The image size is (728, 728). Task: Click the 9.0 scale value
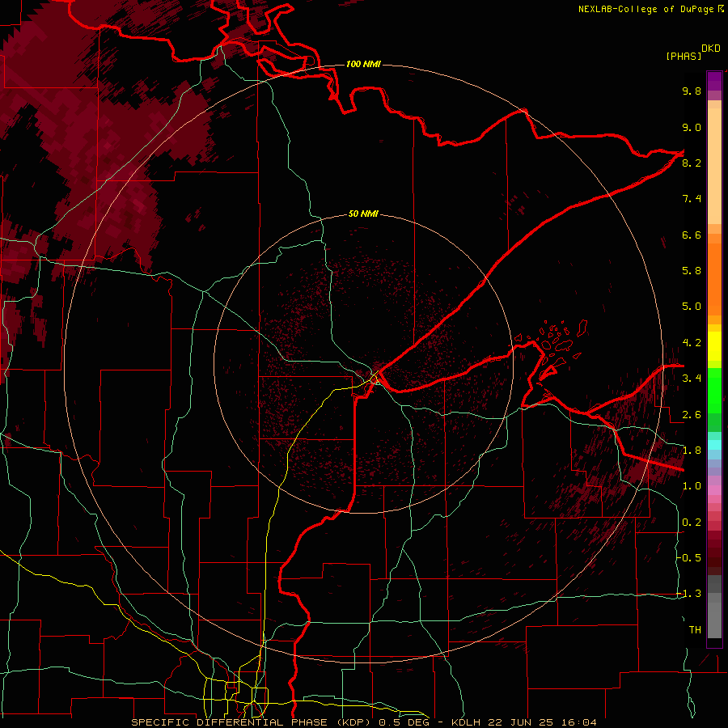pos(692,127)
